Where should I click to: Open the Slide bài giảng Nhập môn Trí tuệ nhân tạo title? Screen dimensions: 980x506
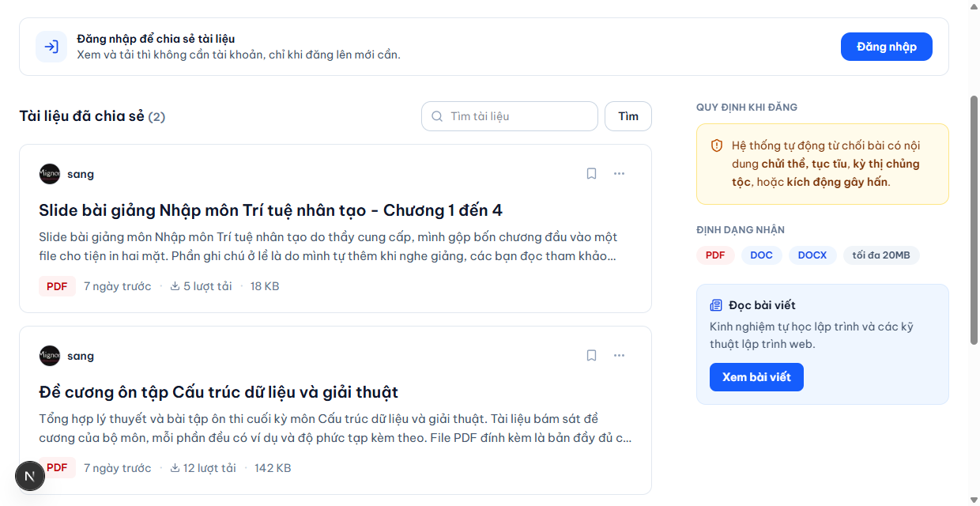270,210
